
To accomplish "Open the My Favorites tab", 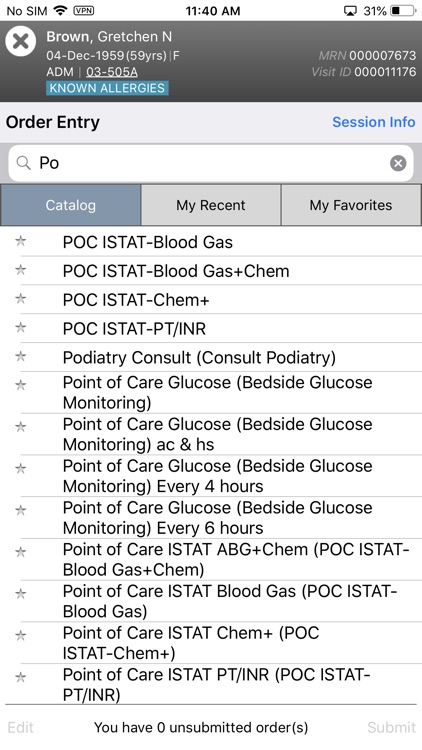I will (x=351, y=205).
